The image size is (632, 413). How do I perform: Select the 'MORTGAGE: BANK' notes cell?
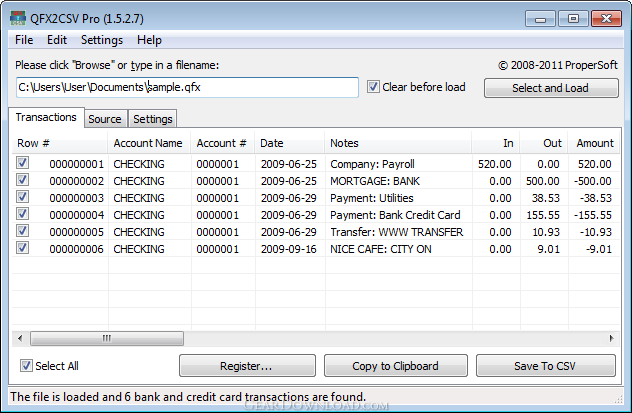pyautogui.click(x=375, y=181)
